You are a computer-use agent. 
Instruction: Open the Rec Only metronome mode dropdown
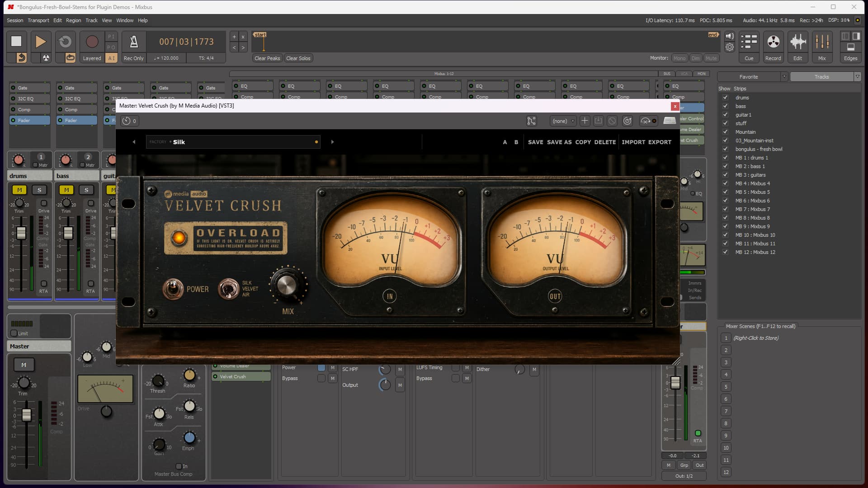134,58
